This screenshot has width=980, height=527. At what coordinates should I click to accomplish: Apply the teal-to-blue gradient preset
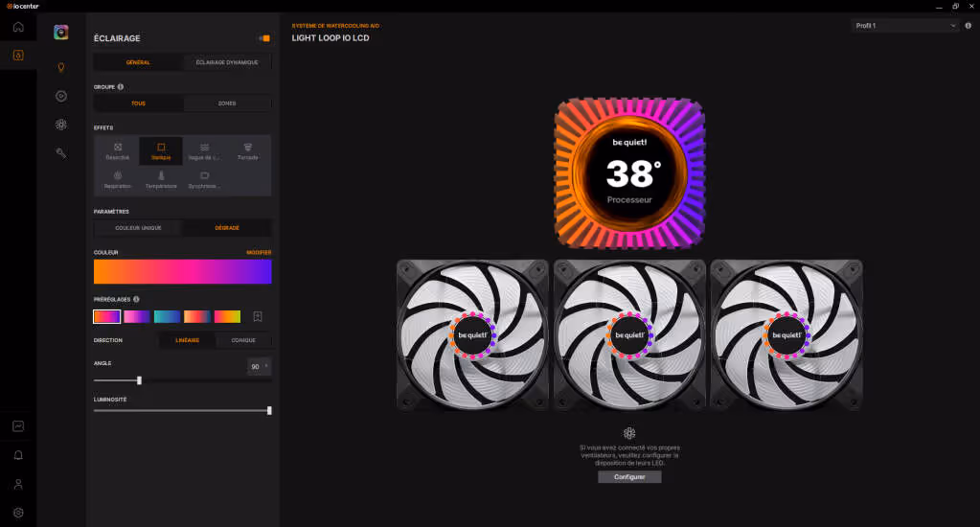(x=167, y=316)
